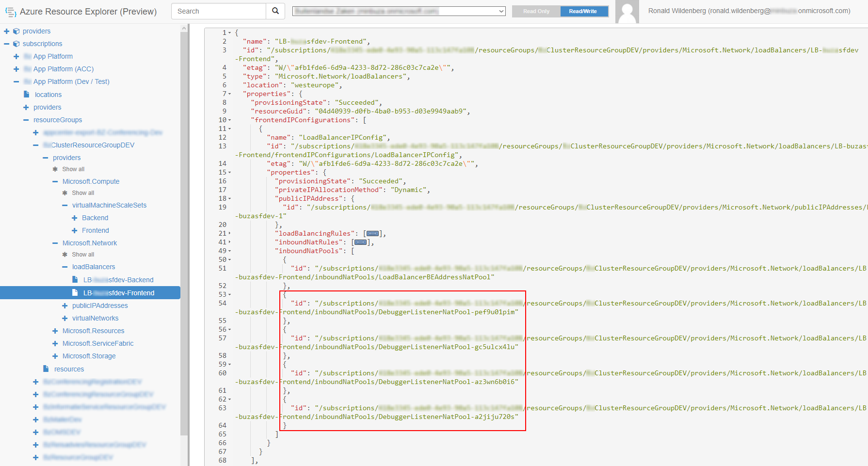The width and height of the screenshot is (868, 466).
Task: Fold the inboundNatPools block at line 49
Action: [230, 251]
